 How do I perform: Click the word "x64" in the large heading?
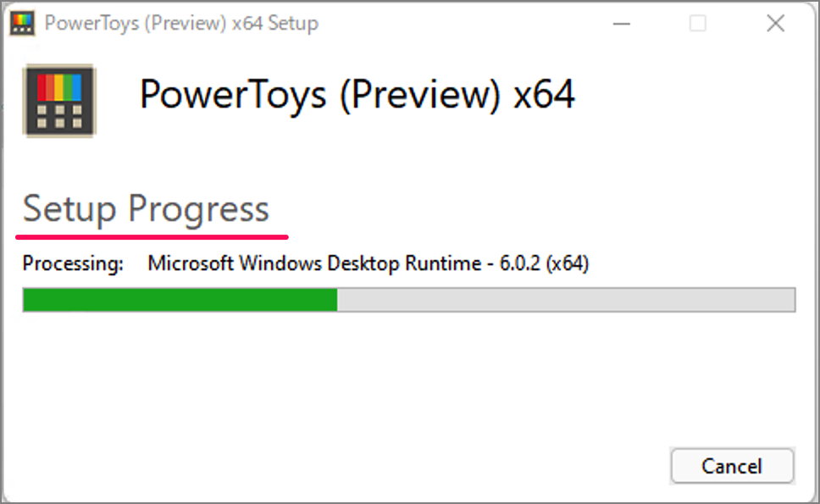click(545, 94)
